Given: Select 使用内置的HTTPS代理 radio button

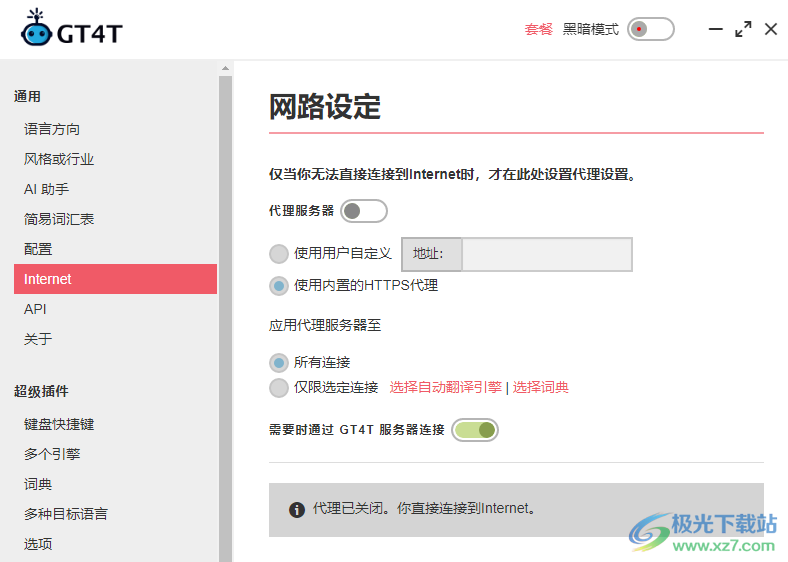Looking at the screenshot, I should coord(279,286).
